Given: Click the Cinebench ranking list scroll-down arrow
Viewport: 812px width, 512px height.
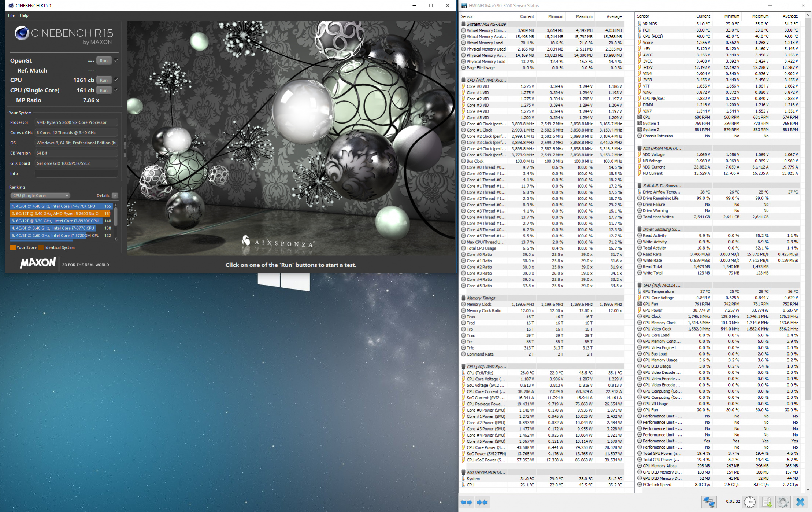Looking at the screenshot, I should 116,239.
